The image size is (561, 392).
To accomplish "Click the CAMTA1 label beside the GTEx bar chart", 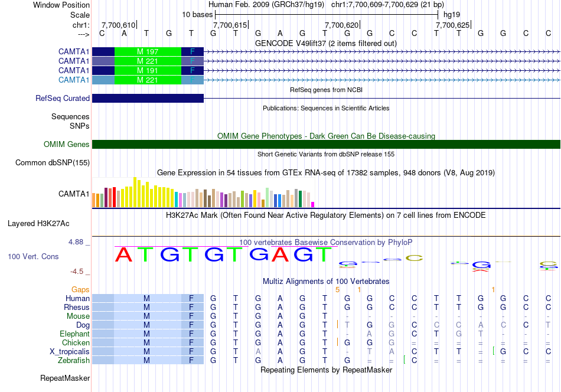I will [x=74, y=194].
